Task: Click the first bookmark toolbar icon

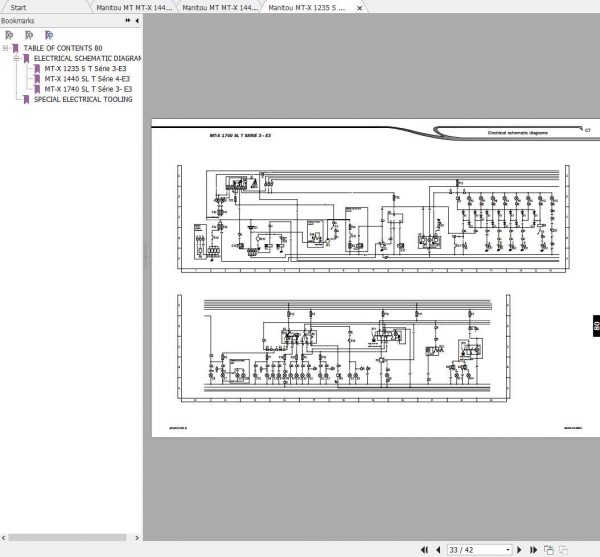Action: (9, 35)
